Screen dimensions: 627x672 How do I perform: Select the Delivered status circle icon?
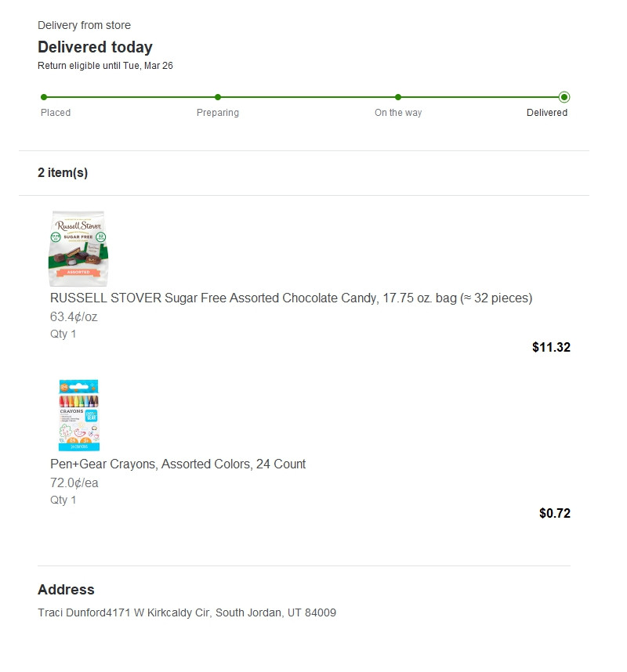pyautogui.click(x=564, y=97)
